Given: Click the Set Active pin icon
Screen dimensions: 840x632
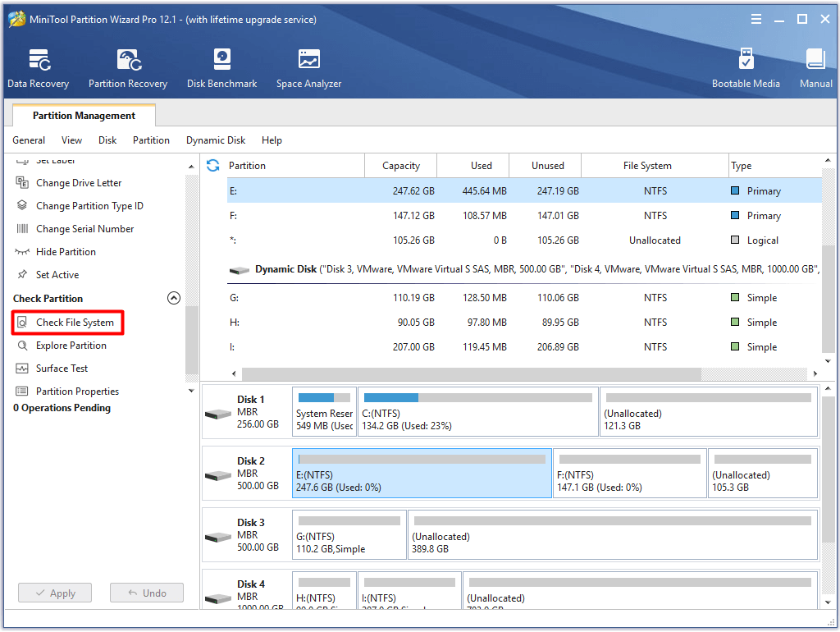Looking at the screenshot, I should pyautogui.click(x=22, y=274).
